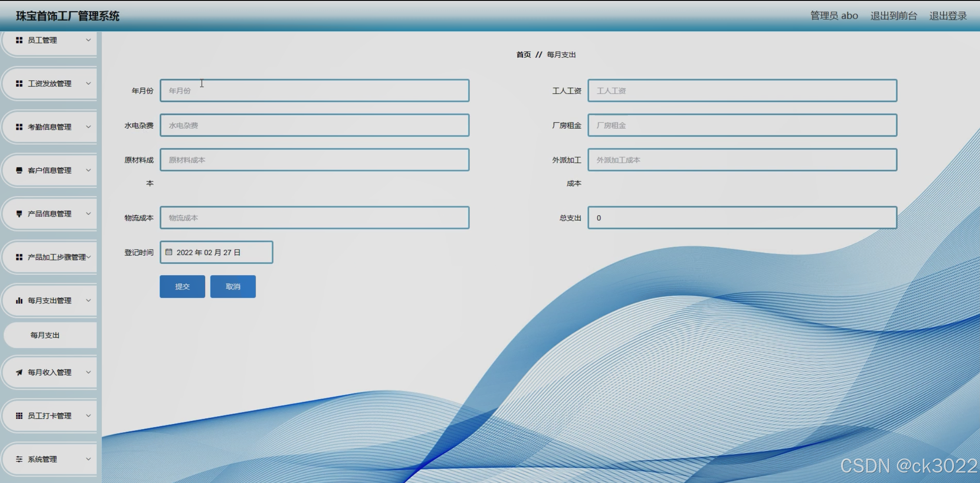
Task: Expand the 系统管理 chevron
Action: [88, 459]
